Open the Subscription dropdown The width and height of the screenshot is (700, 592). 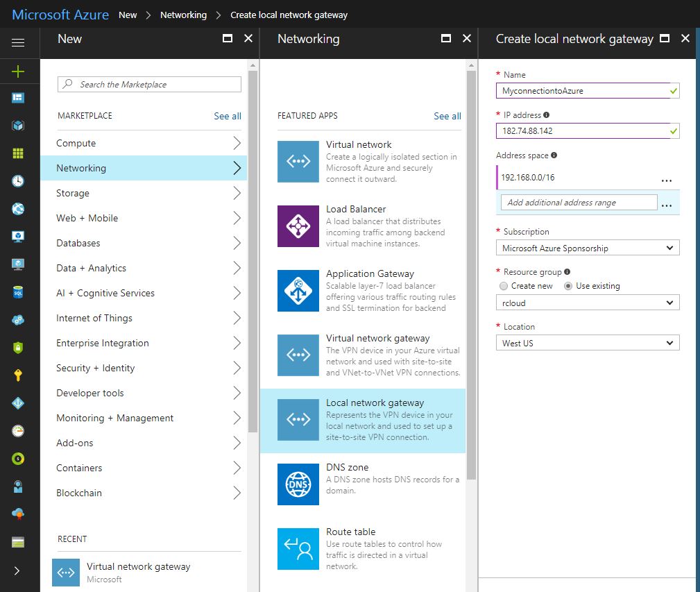coord(588,248)
